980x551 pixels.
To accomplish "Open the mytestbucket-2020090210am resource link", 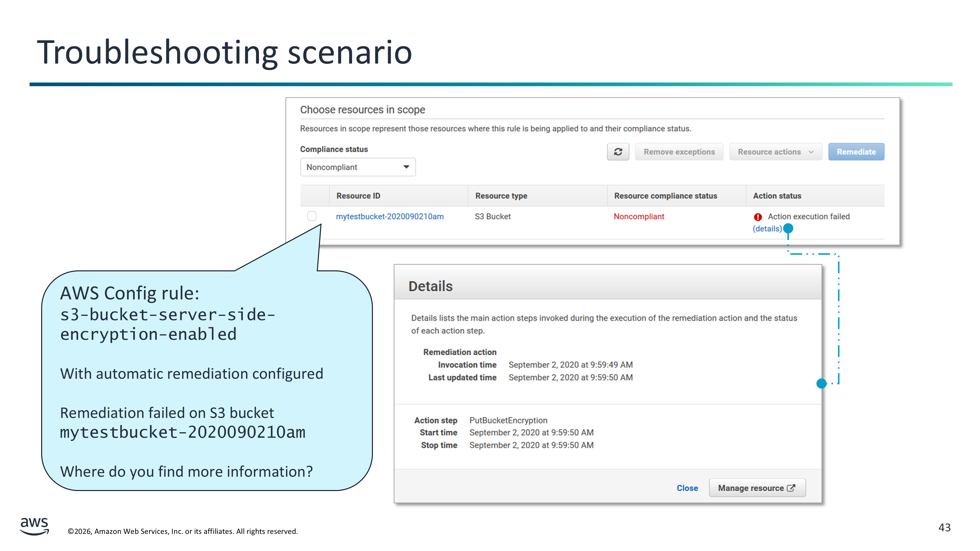I will (x=390, y=216).
